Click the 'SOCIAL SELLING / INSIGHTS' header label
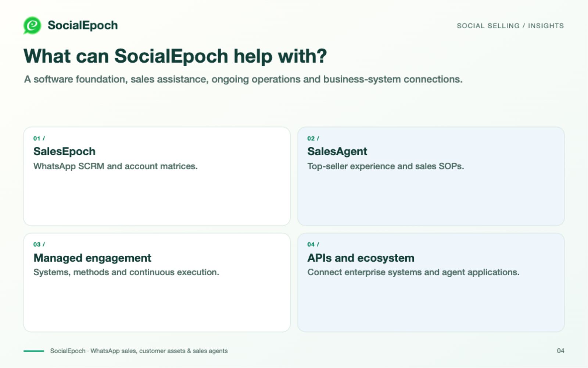Image resolution: width=588 pixels, height=368 pixels. [510, 26]
